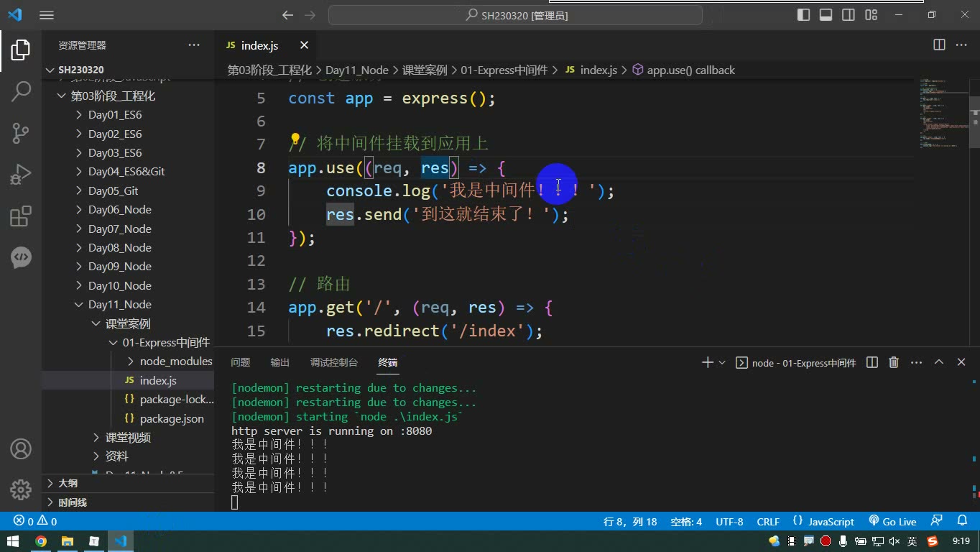The image size is (980, 552).
Task: Open the Search view icon
Action: (x=21, y=91)
